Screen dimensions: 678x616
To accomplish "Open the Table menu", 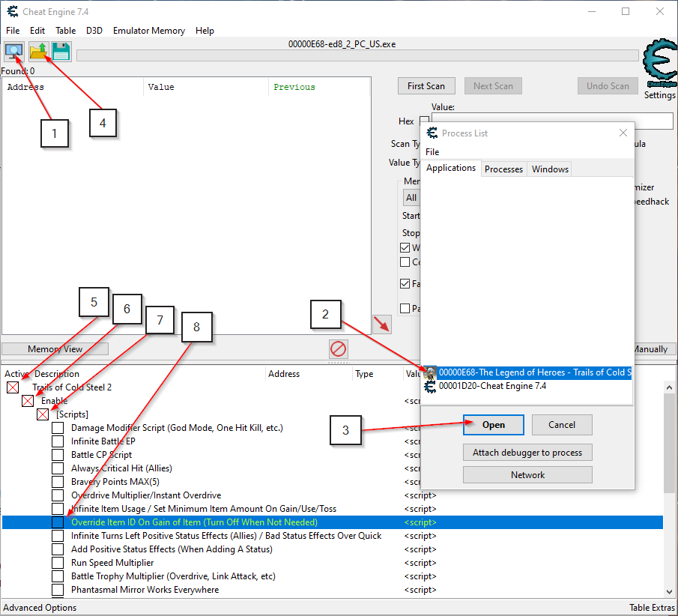I will pos(66,31).
